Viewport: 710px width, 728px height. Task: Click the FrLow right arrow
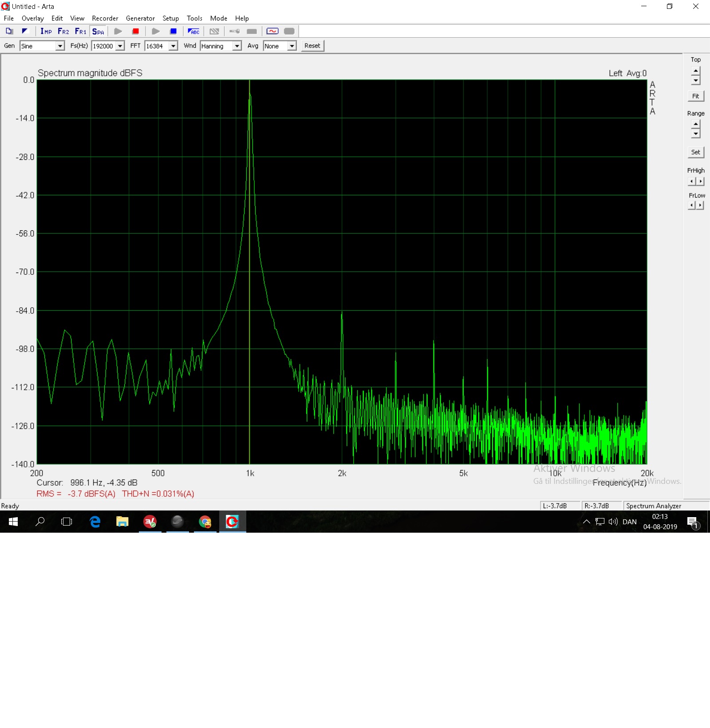pos(700,205)
